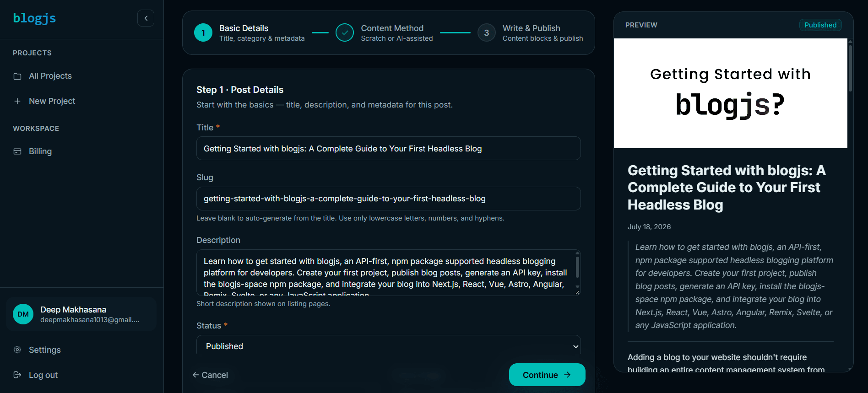The image size is (868, 393).
Task: Select step 1 circle in the wizard
Action: pos(203,33)
